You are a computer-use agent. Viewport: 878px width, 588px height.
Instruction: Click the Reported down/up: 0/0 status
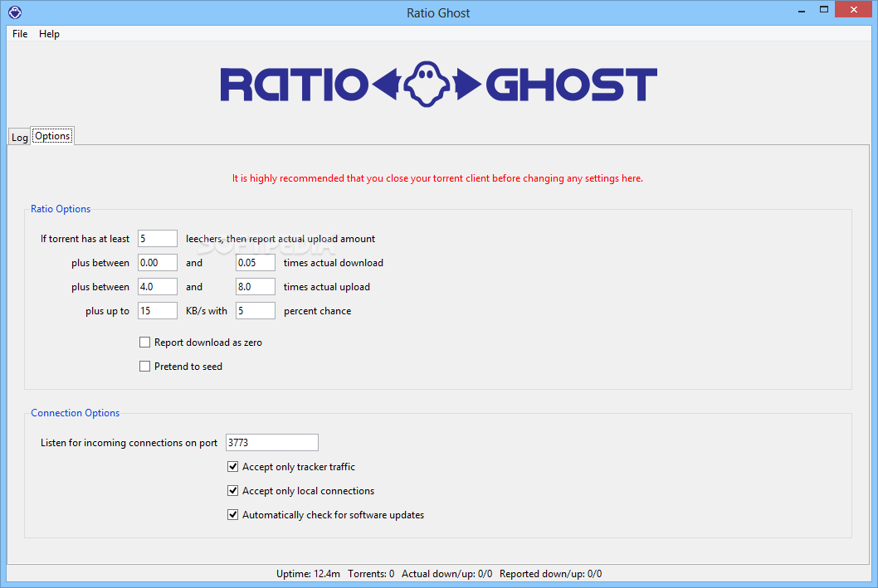click(550, 573)
